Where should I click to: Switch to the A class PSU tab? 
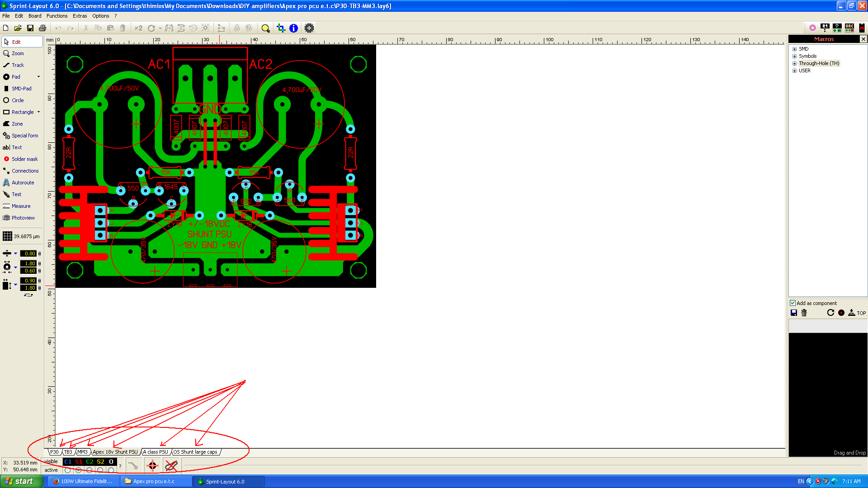click(x=156, y=452)
